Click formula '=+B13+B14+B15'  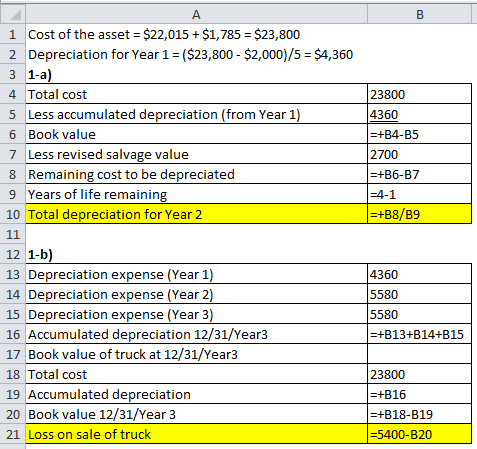[x=420, y=334]
